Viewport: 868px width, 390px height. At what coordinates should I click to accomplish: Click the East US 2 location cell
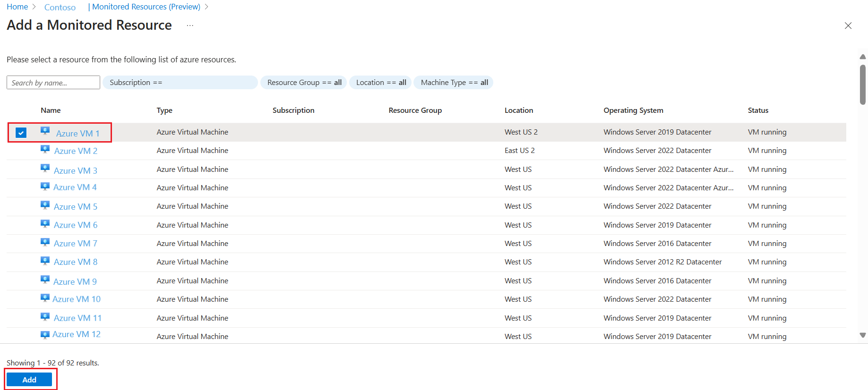click(x=520, y=151)
